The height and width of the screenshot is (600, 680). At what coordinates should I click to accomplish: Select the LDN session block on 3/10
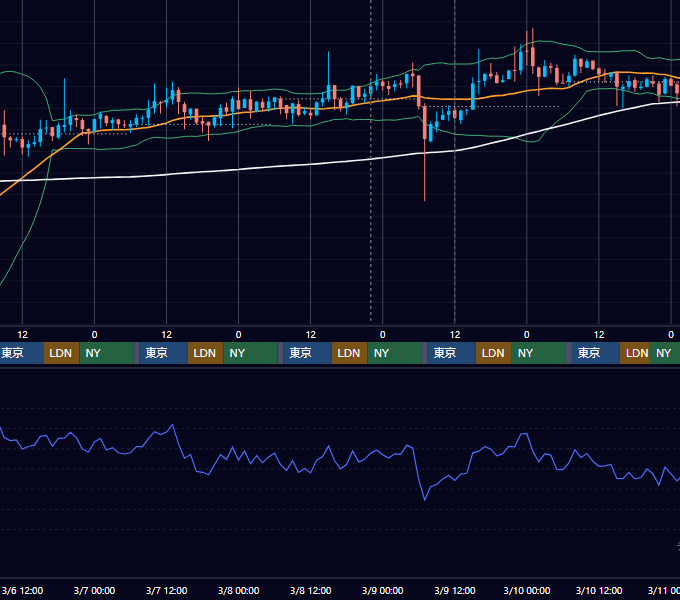click(x=635, y=353)
